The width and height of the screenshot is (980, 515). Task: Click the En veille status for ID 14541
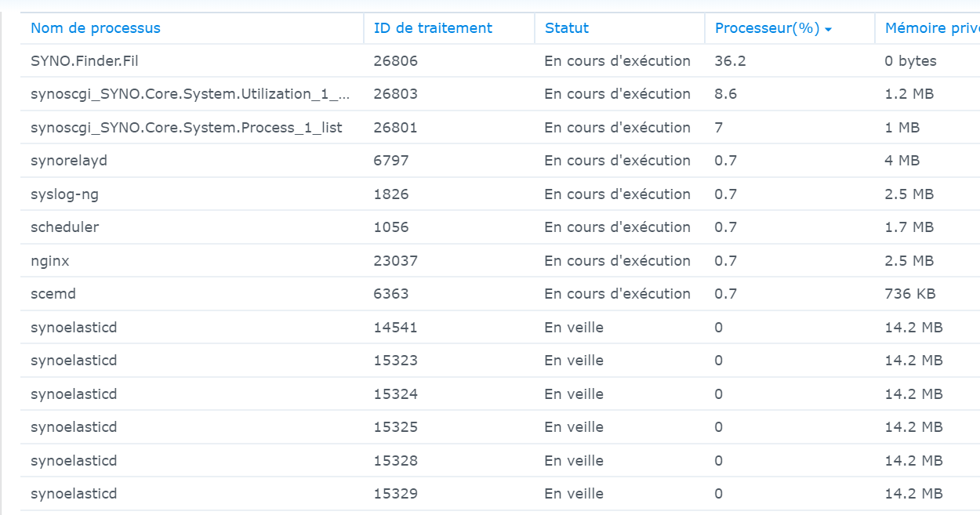574,328
